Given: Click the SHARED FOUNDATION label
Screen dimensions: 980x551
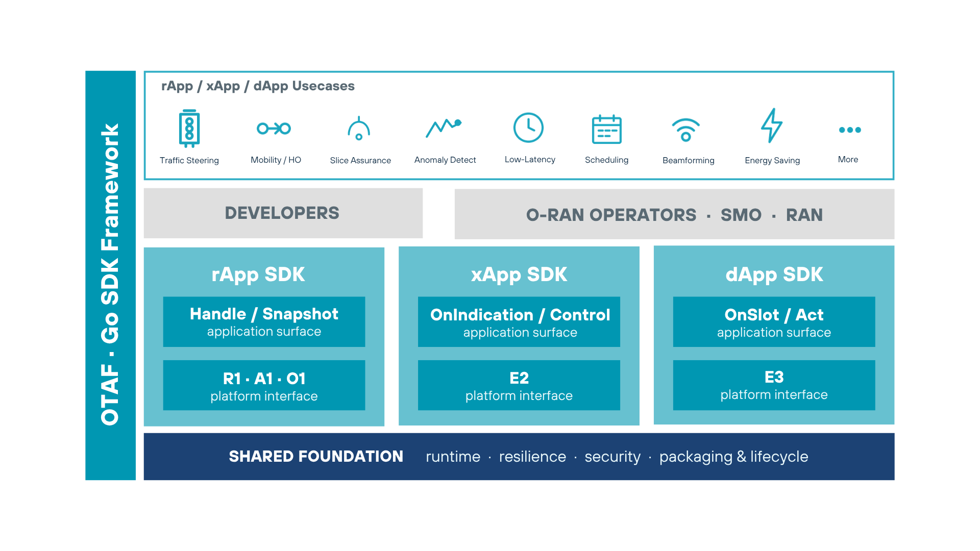Looking at the screenshot, I should tap(316, 457).
